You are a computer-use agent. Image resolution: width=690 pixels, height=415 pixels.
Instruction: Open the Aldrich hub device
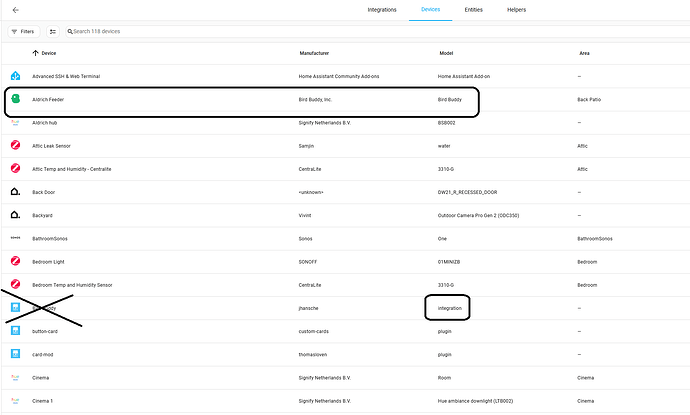pos(44,123)
